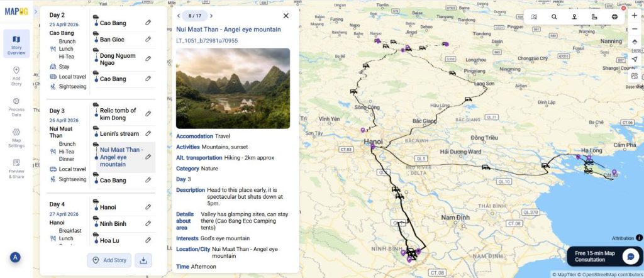Image resolution: width=644 pixels, height=278 pixels.
Task: Collapse sidebar using chevron beside the logo
Action: click(x=36, y=11)
